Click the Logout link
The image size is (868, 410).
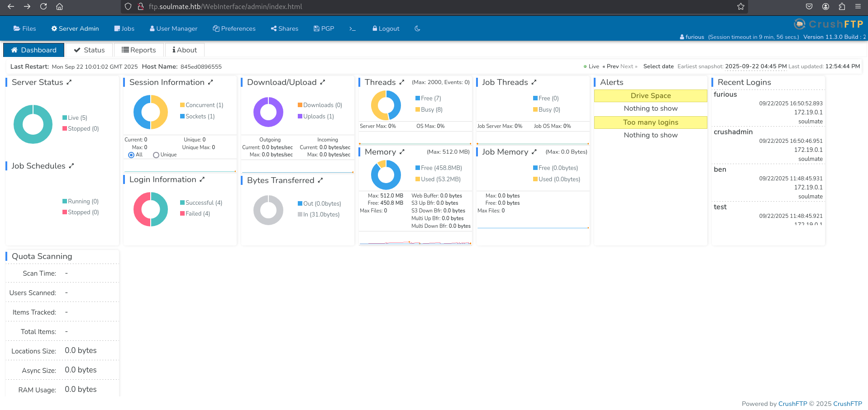(x=386, y=28)
